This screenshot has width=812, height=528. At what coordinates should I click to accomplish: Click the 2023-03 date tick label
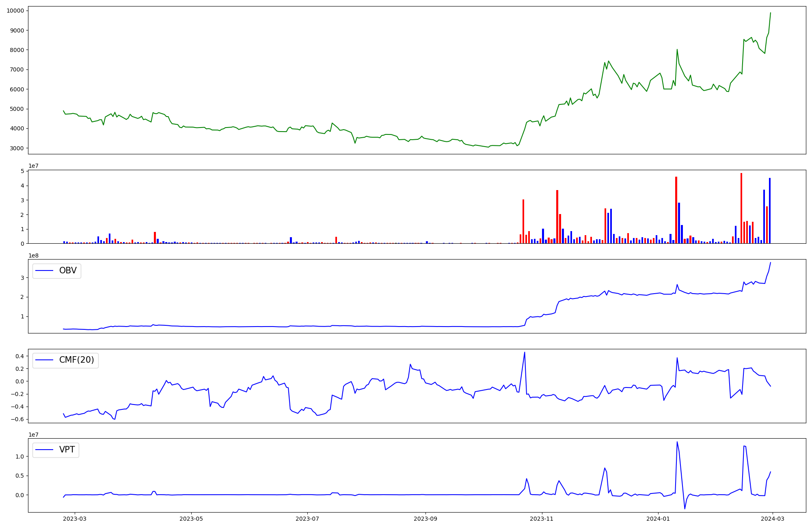(74, 519)
